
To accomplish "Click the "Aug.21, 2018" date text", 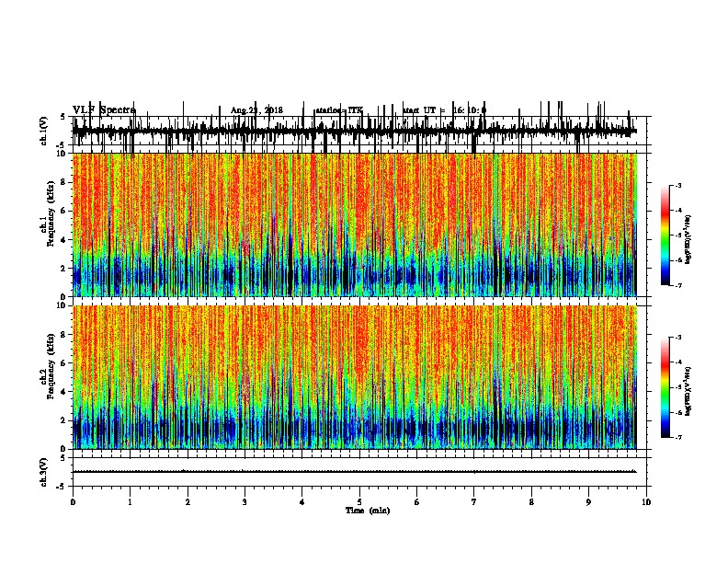I will pyautogui.click(x=256, y=110).
